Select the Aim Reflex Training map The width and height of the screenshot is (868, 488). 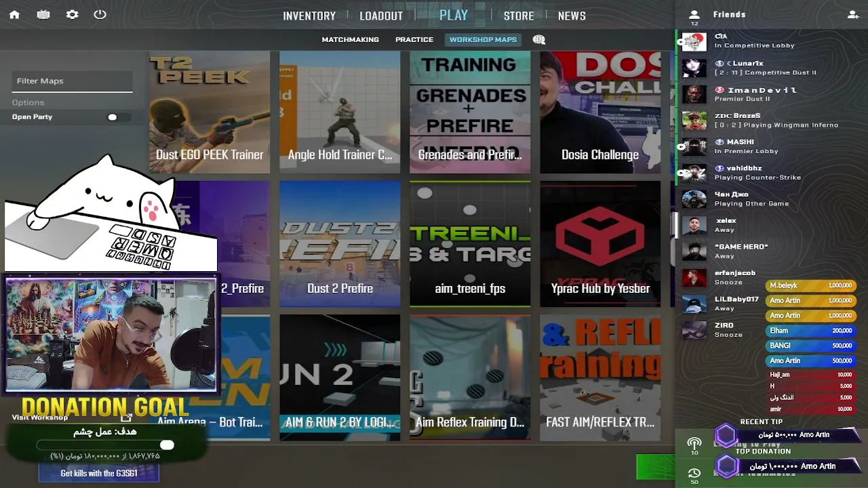tap(470, 378)
